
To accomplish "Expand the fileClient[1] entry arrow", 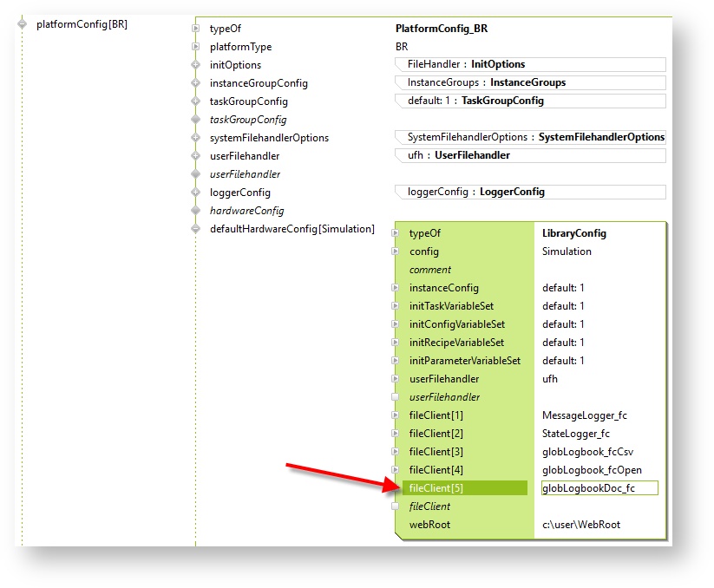I will (396, 415).
